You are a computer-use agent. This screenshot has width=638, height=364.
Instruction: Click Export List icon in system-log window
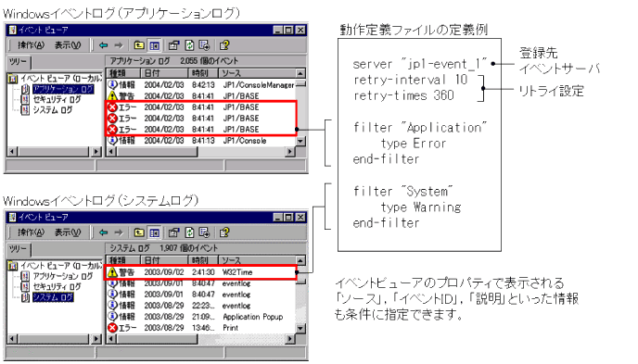click(204, 232)
